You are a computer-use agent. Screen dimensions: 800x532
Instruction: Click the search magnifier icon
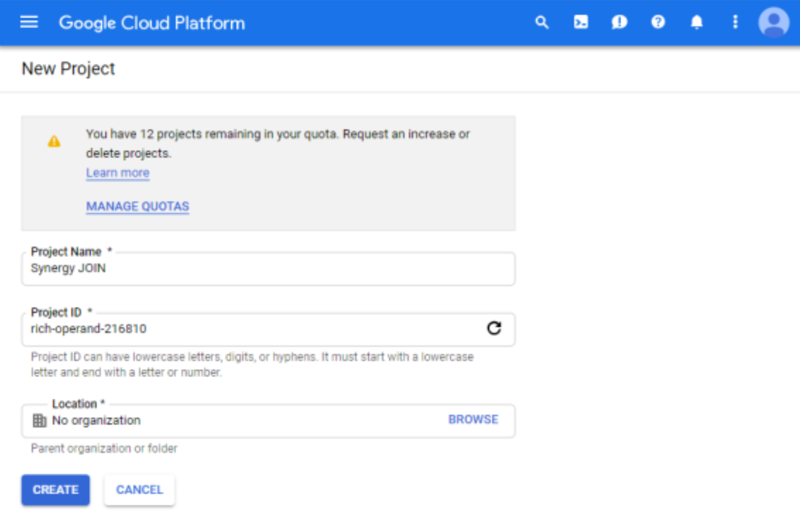tap(541, 22)
